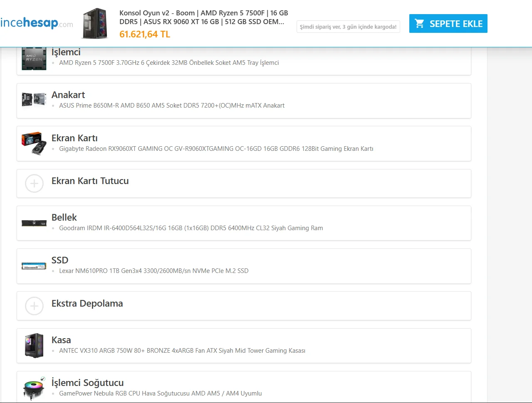The width and height of the screenshot is (532, 403).
Task: Open the gaming PC product thumbnail in header
Action: [95, 23]
